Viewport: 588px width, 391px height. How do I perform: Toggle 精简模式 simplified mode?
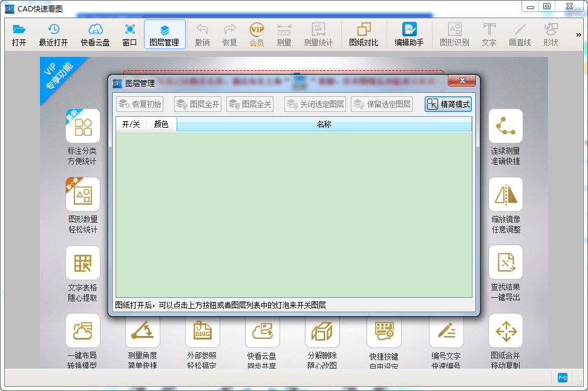pyautogui.click(x=448, y=103)
